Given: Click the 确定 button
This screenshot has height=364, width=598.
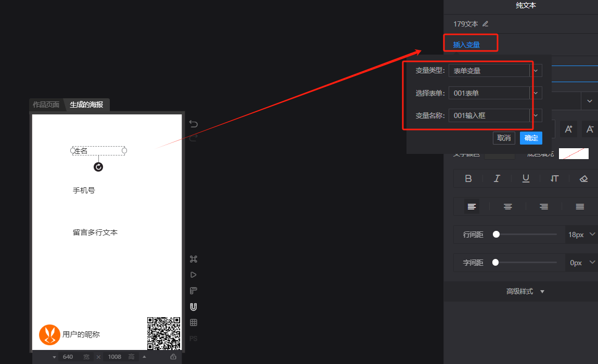Looking at the screenshot, I should click(531, 138).
